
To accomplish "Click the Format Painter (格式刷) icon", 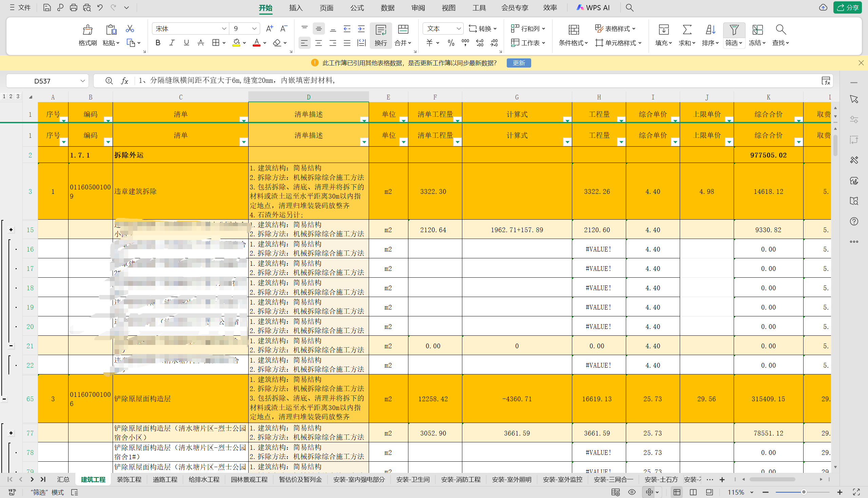I will coord(88,30).
